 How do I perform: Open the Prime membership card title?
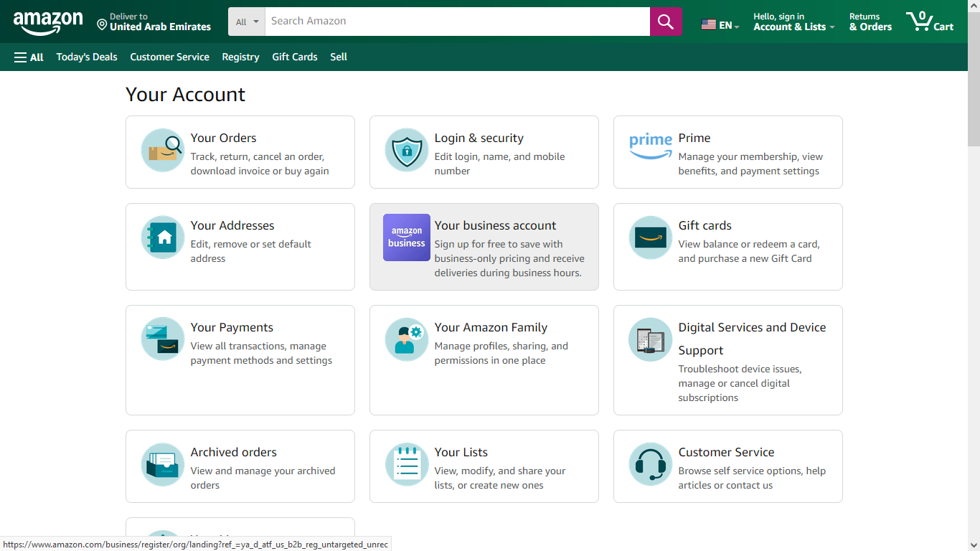[694, 138]
